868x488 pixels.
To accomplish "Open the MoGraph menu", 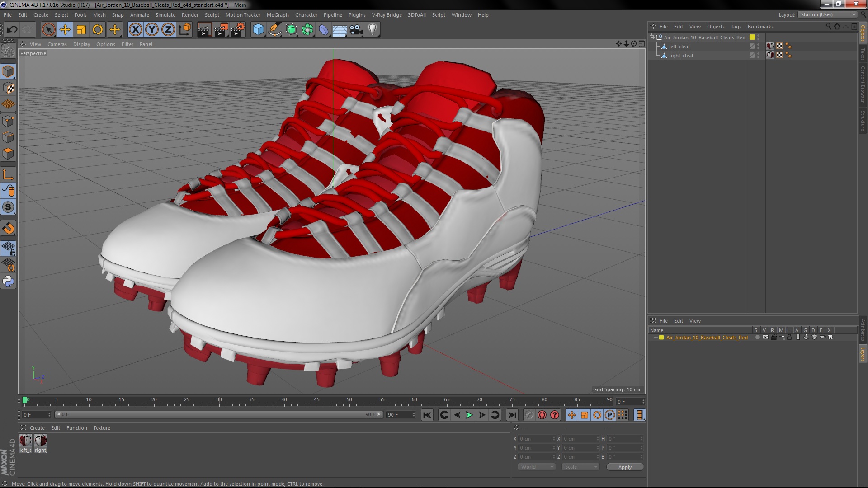I will pos(277,15).
